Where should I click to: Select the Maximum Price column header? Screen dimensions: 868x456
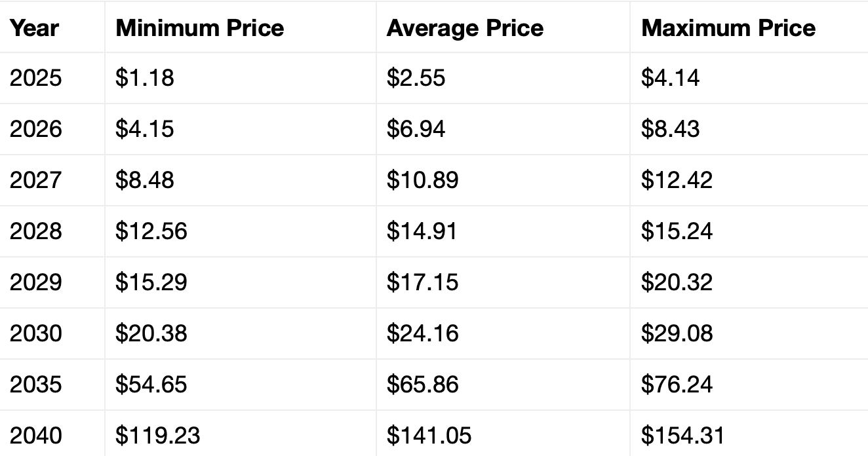point(728,28)
